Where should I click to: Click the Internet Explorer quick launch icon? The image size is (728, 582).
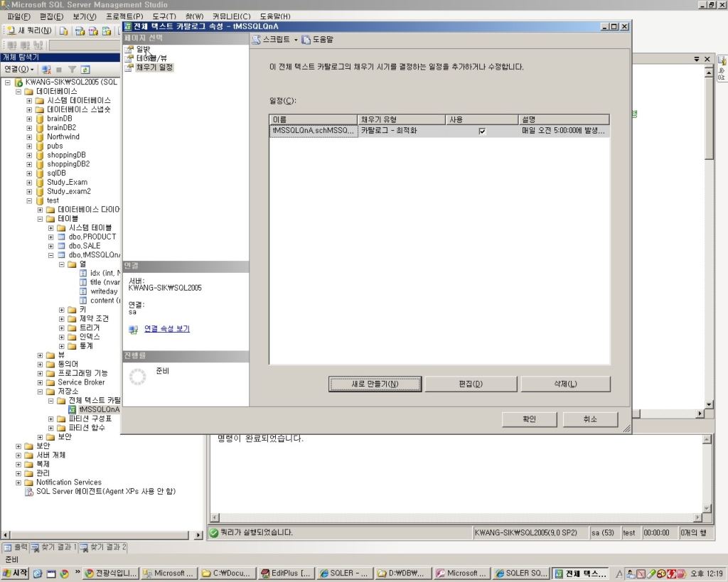[38, 573]
